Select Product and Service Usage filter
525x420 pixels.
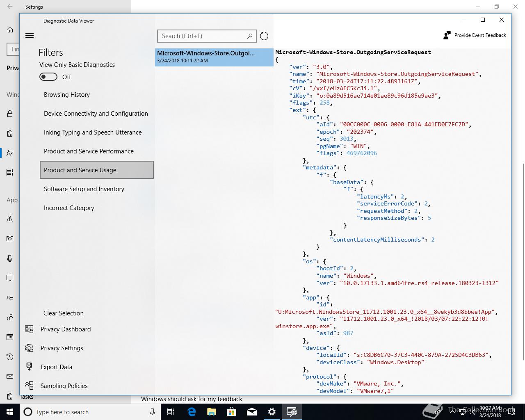[97, 170]
